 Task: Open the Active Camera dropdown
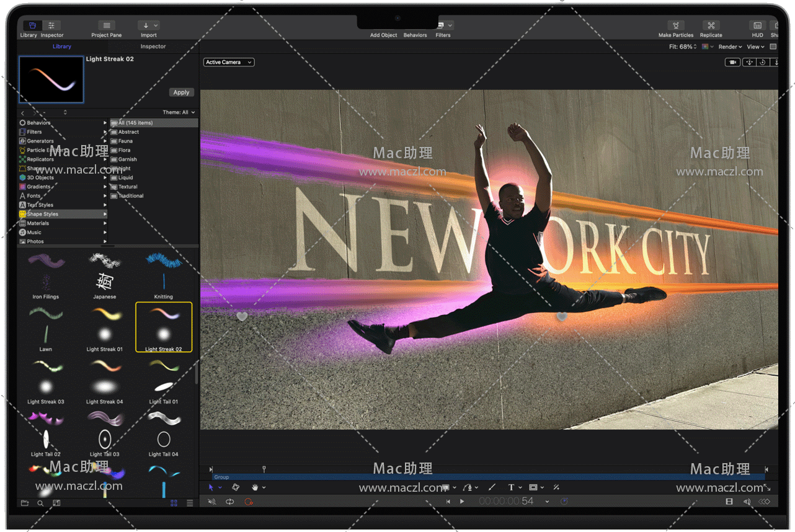tap(229, 62)
